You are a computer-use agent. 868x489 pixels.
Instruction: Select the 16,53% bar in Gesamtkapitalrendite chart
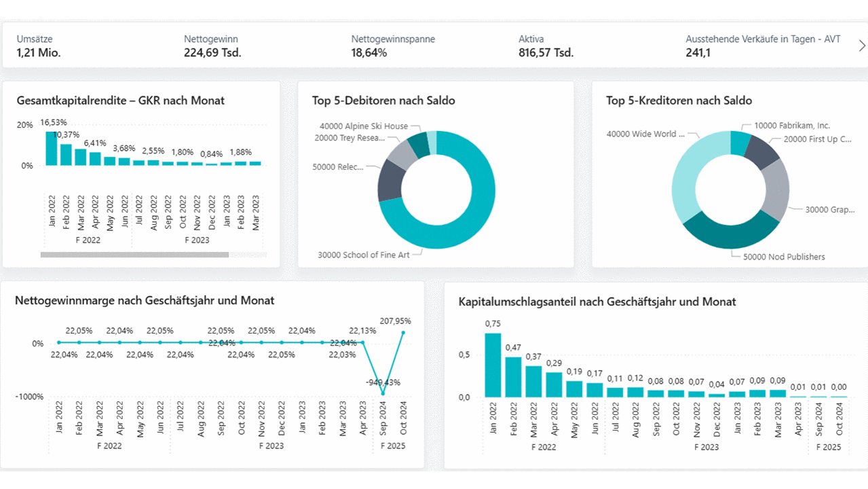pos(52,148)
